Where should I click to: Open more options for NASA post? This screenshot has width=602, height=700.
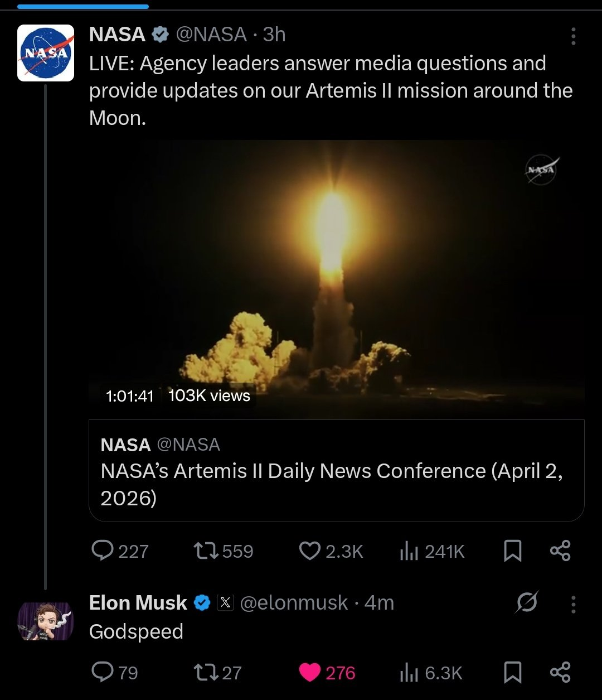(x=573, y=36)
